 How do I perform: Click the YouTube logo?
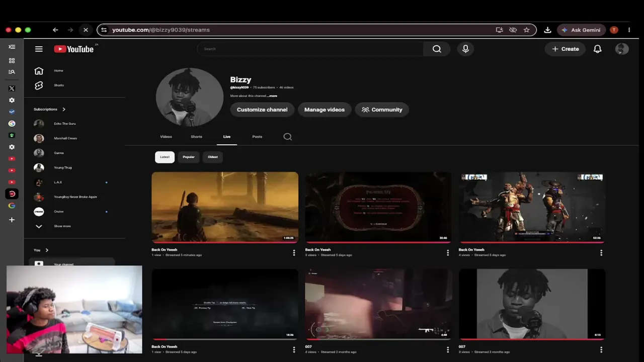pos(74,49)
